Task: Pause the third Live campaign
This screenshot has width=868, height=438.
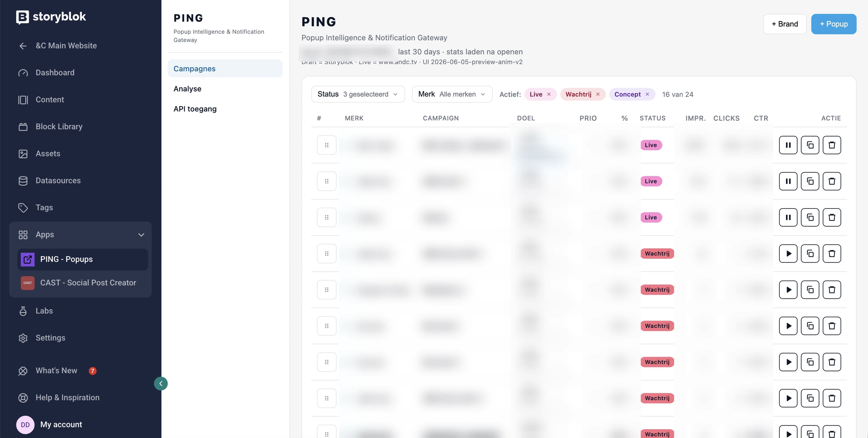Action: pyautogui.click(x=788, y=217)
